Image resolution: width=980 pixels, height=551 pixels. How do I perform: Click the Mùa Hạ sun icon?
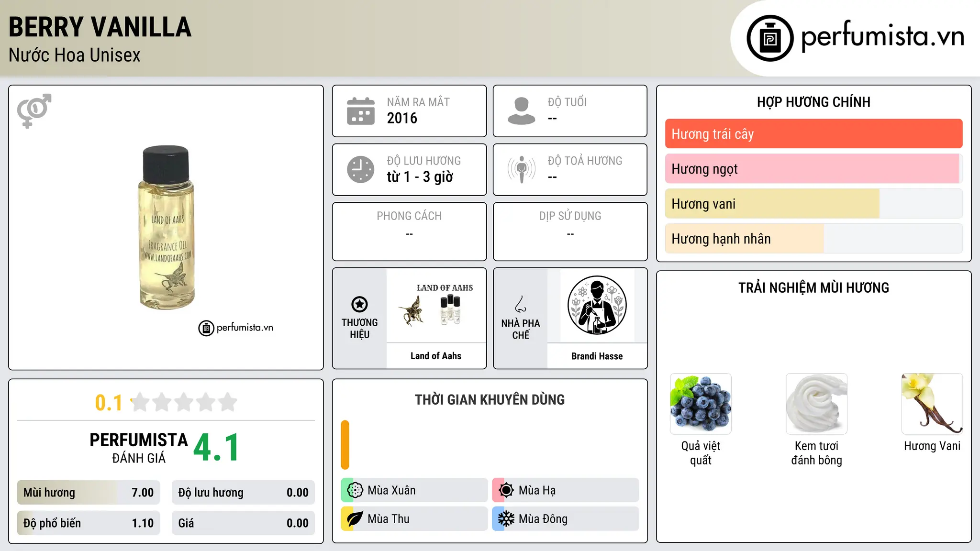[x=506, y=490]
